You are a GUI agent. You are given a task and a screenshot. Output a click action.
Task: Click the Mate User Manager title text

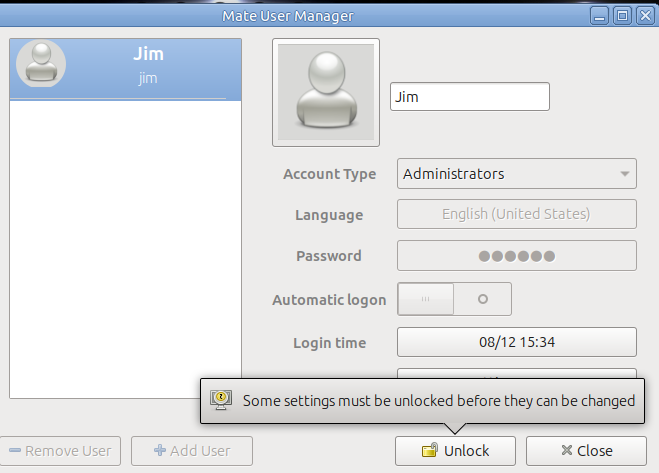[x=288, y=16]
